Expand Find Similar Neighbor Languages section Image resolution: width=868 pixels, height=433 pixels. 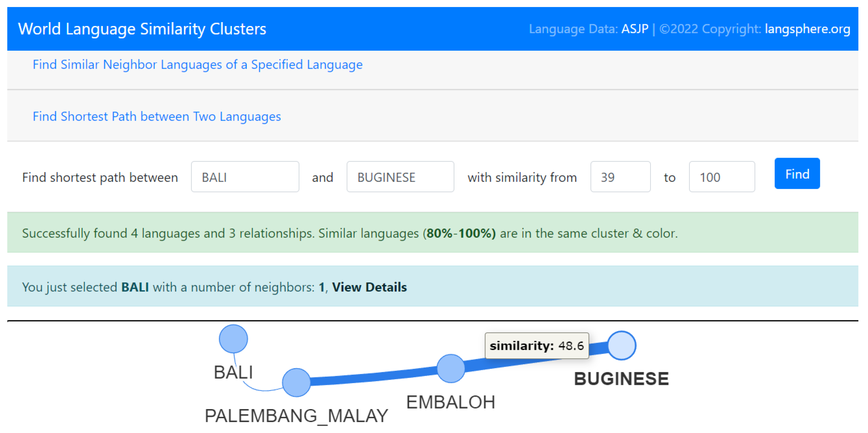coord(197,64)
